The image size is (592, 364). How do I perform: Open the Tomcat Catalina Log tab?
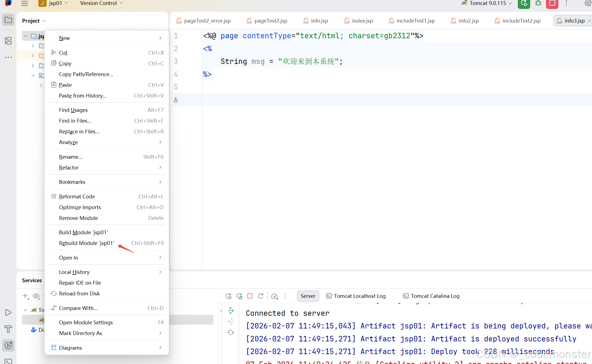pos(435,296)
